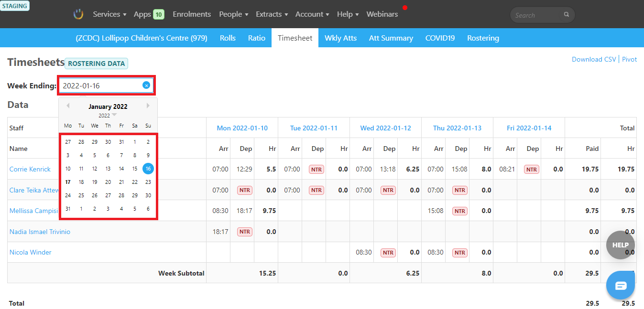Click the Download CSV link
644x309 pixels.
pyautogui.click(x=594, y=59)
